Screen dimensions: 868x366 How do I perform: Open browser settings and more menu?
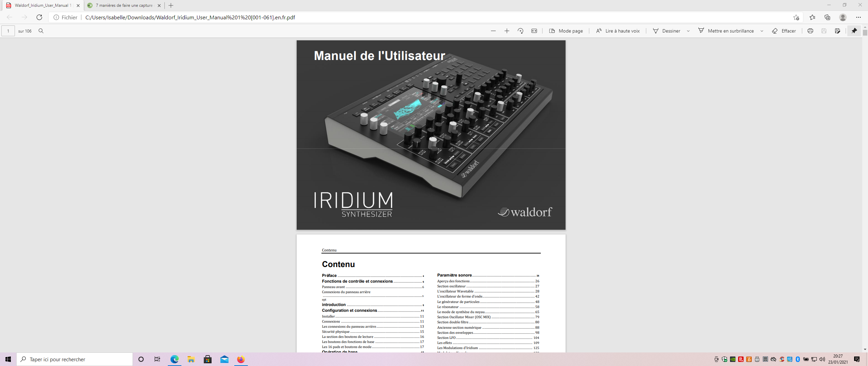point(859,17)
